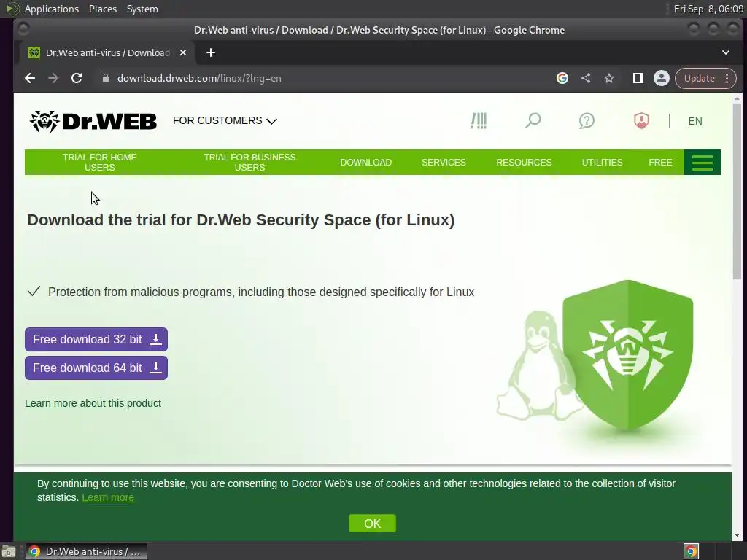
Task: Open the RESOURCES menu item
Action: pos(524,163)
